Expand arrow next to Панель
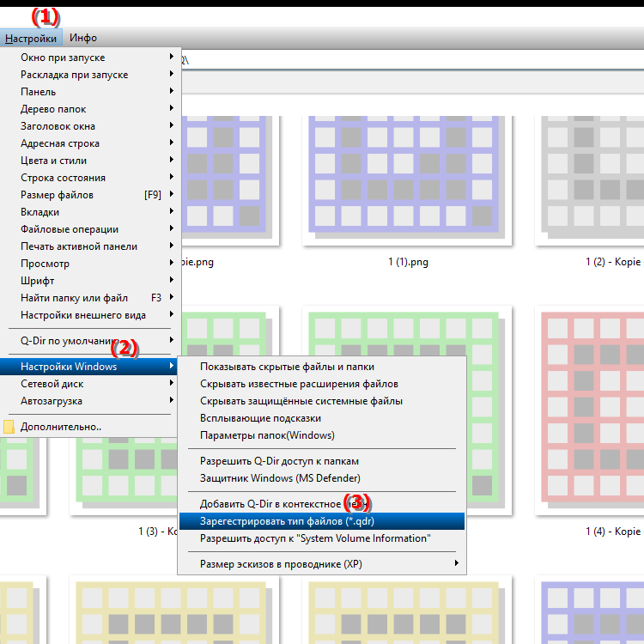This screenshot has width=644, height=644. tap(172, 91)
